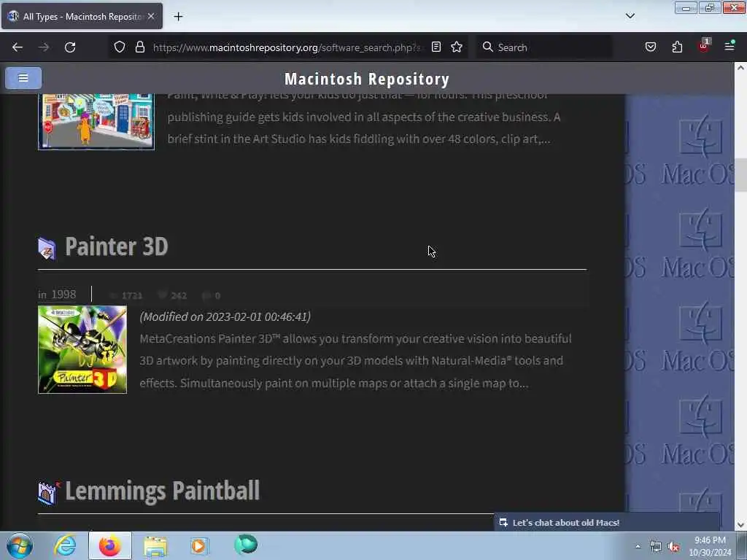747x560 pixels.
Task: Select the All Types Macintosh Repository tab
Action: tap(82, 16)
